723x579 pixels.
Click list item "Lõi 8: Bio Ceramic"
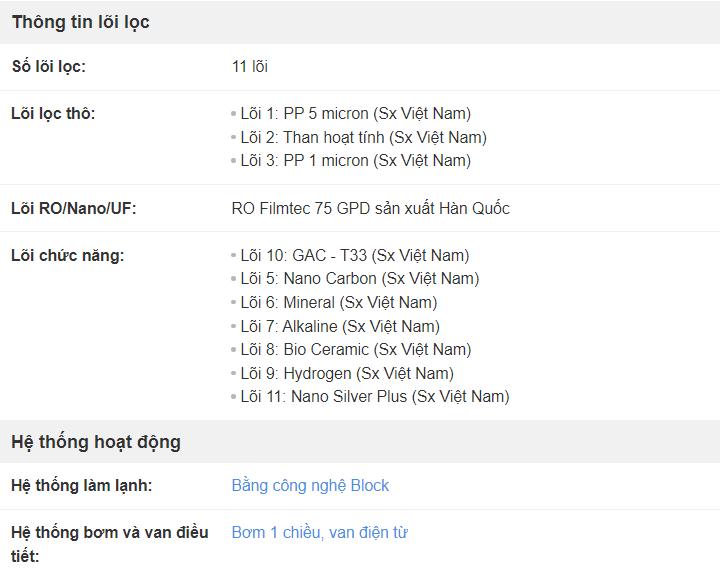click(x=355, y=349)
